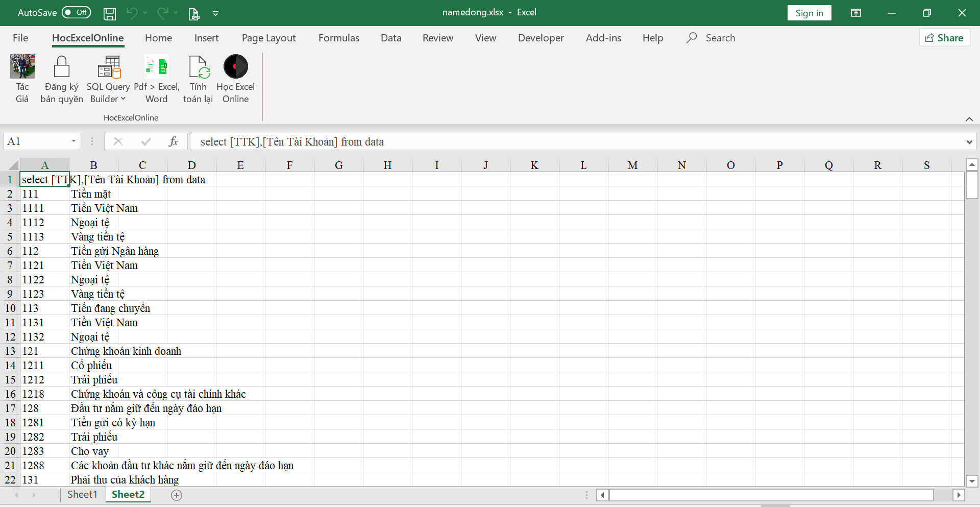
Task: Click the Sign in button
Action: (809, 13)
